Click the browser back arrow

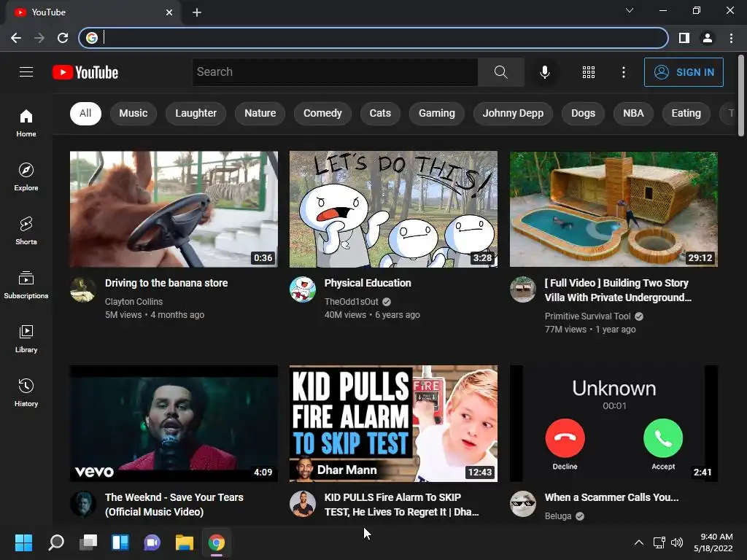(16, 38)
